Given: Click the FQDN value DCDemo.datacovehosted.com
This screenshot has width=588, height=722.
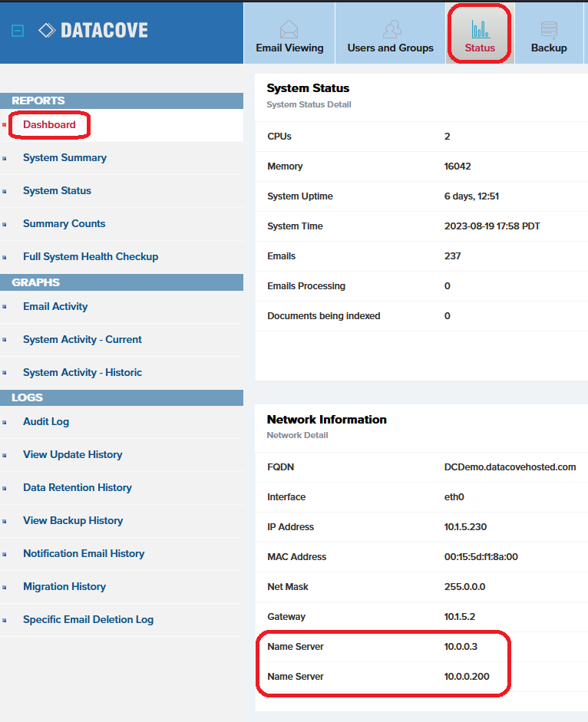Looking at the screenshot, I should click(510, 467).
